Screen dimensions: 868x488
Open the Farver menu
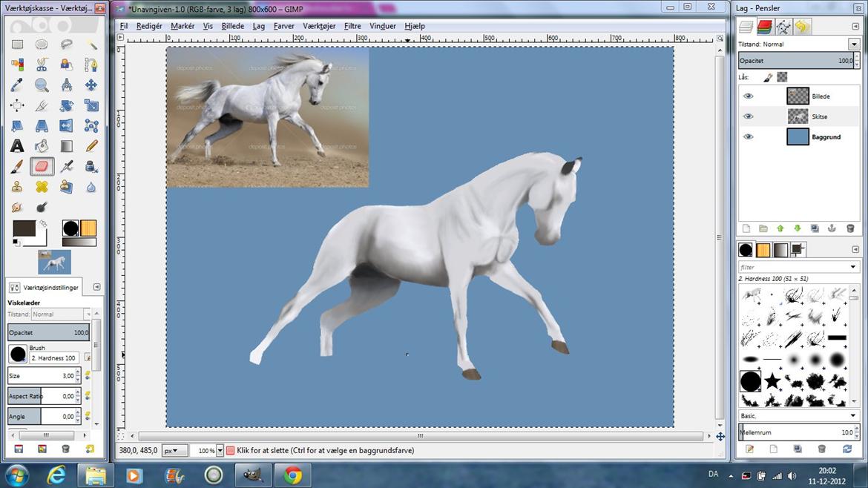tap(283, 26)
